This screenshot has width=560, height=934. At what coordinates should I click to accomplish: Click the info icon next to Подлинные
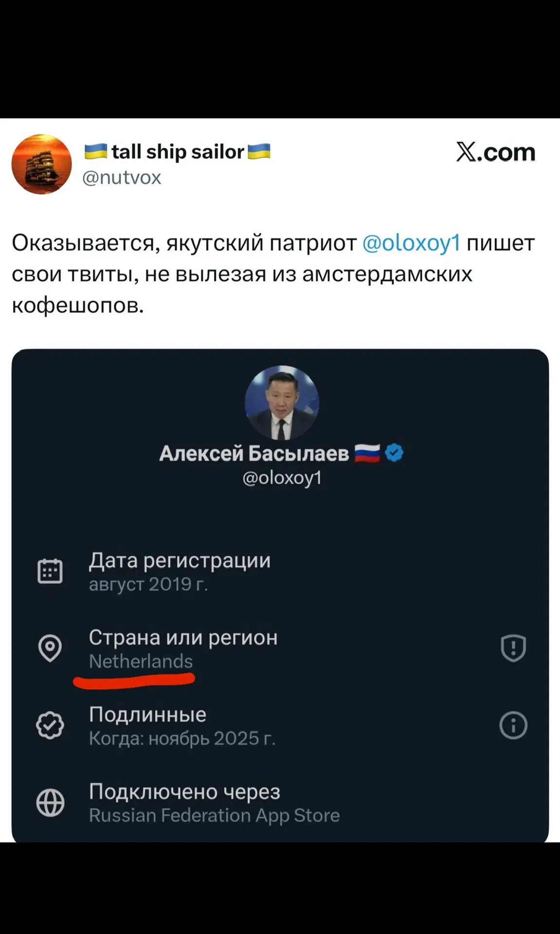pyautogui.click(x=513, y=725)
